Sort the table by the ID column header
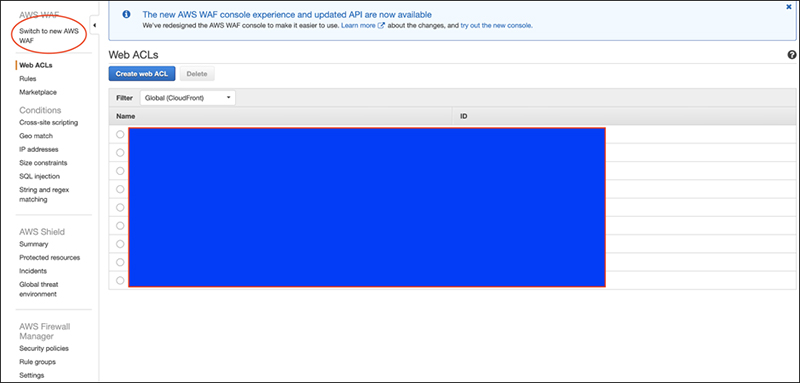 pyautogui.click(x=464, y=116)
